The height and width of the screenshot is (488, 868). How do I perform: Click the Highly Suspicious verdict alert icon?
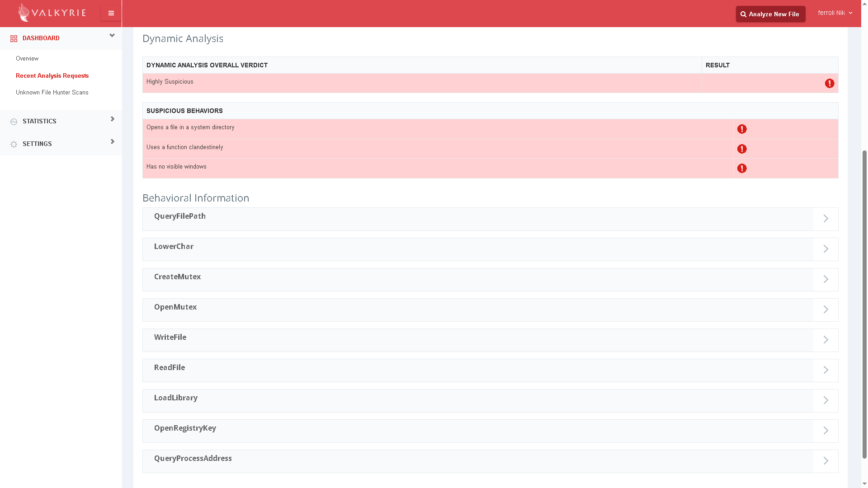point(829,84)
